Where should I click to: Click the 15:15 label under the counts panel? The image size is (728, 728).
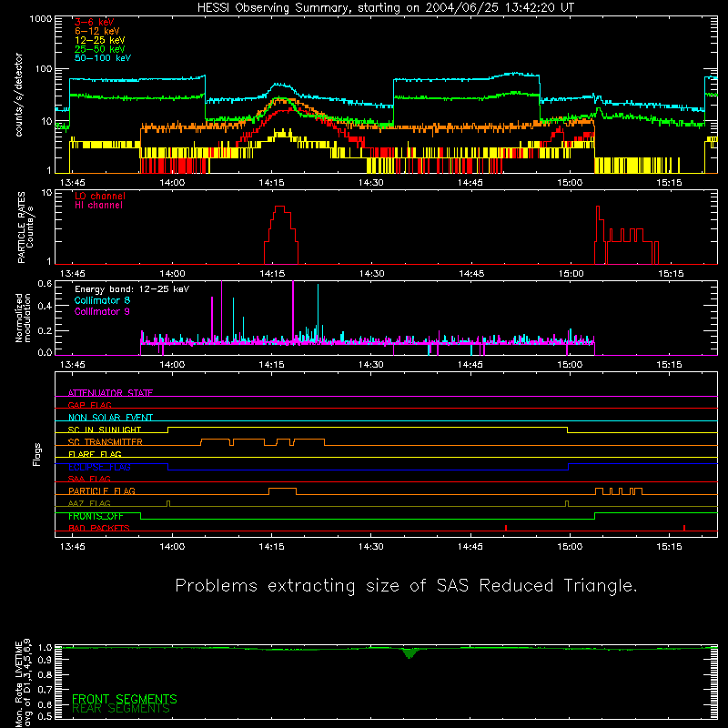pos(669,183)
